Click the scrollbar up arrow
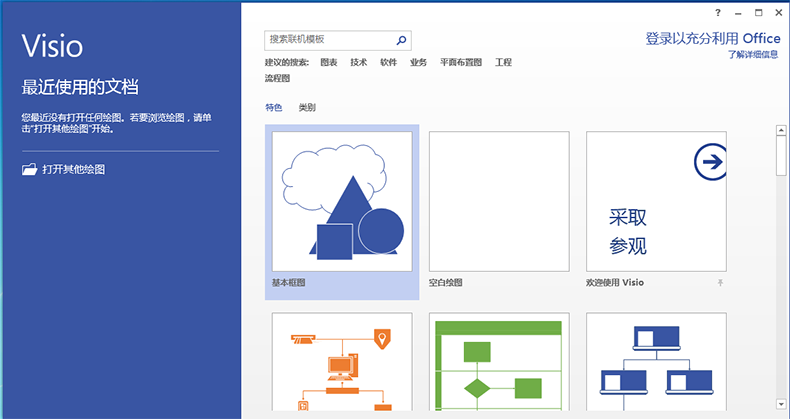The height and width of the screenshot is (419, 790). tap(781, 130)
